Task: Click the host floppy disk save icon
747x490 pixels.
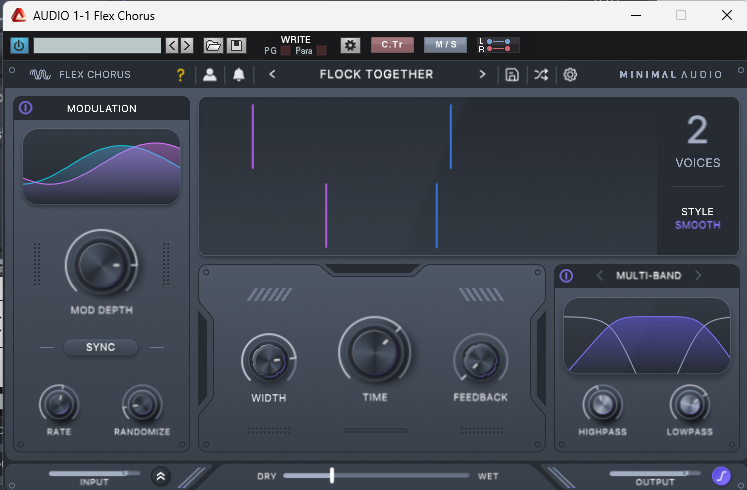Action: point(236,46)
